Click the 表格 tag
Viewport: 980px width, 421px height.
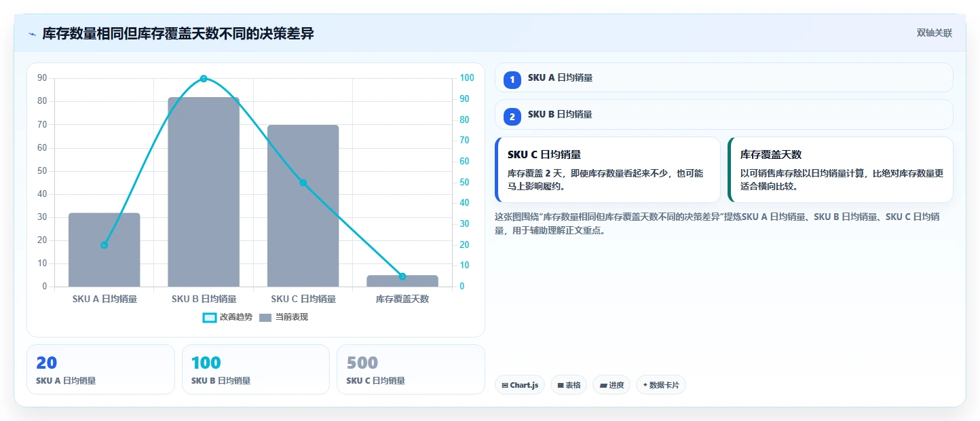click(x=569, y=385)
